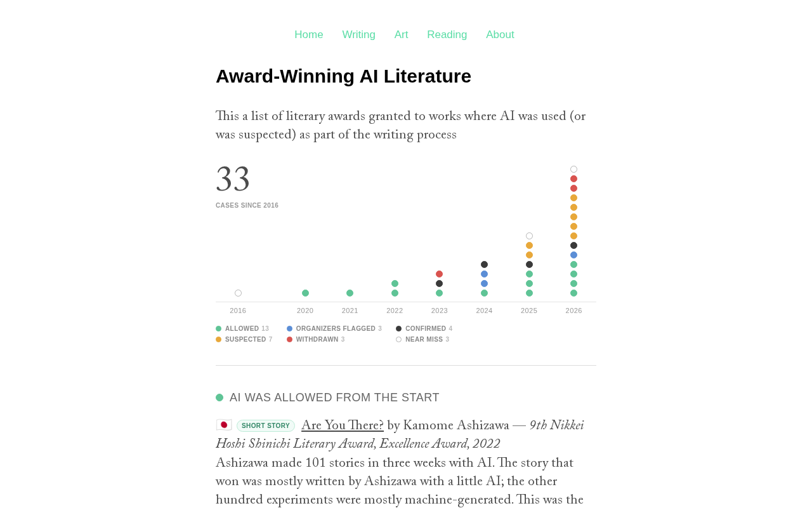The height and width of the screenshot is (508, 812).
Task: Toggle the SUSPECTED legend filter
Action: coord(244,340)
